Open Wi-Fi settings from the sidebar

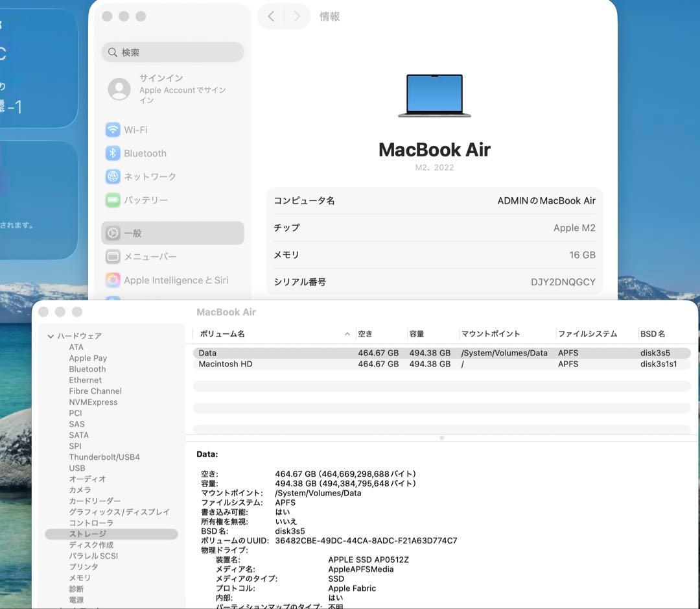(x=137, y=130)
